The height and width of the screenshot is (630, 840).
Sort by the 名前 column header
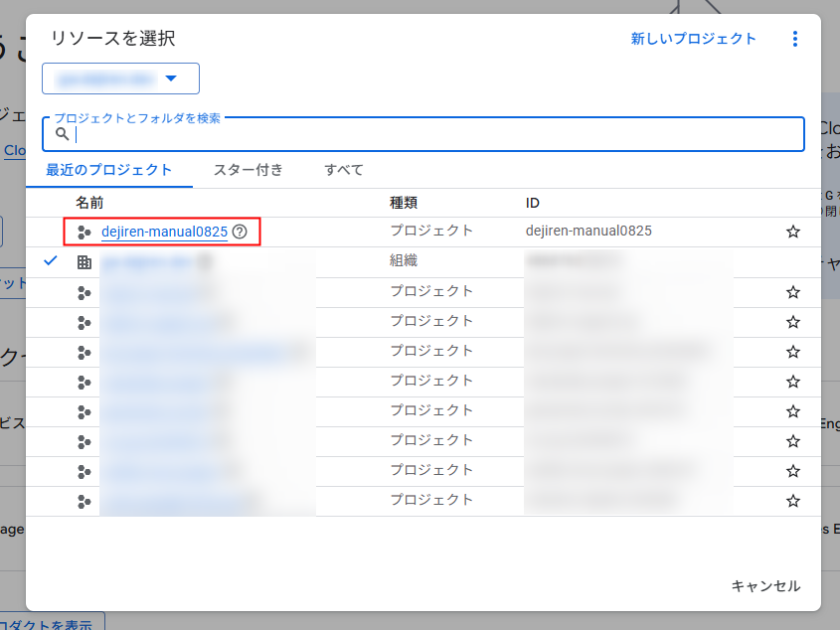coord(89,203)
